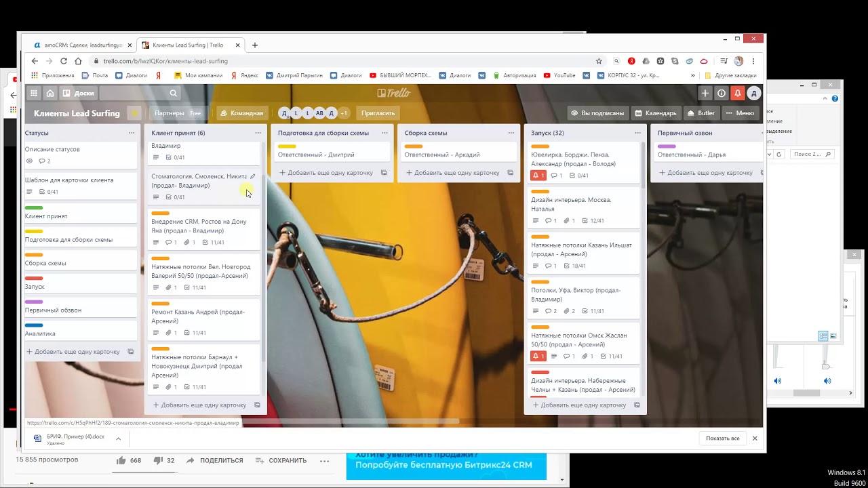Star the Клиенты Lead Surfing board

tap(134, 113)
